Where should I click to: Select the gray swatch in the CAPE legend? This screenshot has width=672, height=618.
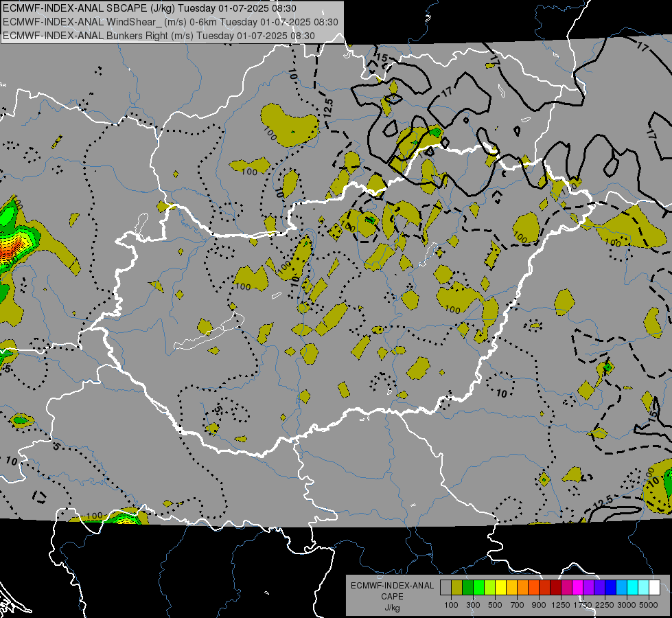445,588
